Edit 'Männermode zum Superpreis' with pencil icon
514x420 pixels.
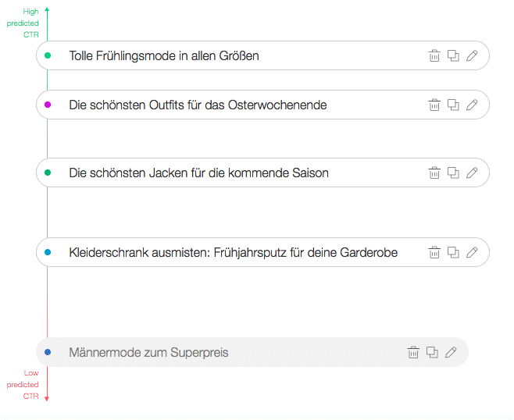point(451,352)
